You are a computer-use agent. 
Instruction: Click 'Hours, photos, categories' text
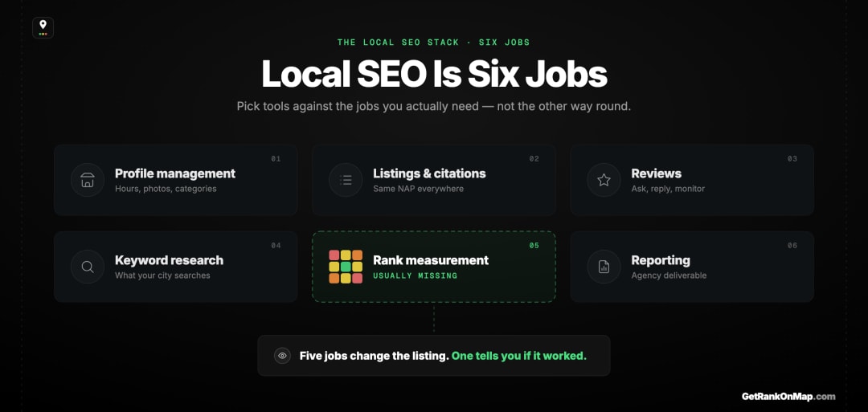[x=166, y=189]
